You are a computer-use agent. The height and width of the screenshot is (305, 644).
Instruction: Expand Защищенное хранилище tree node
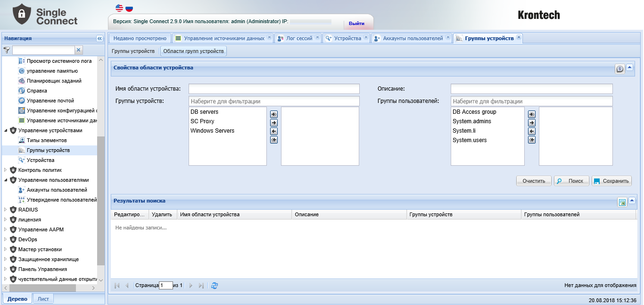[6, 259]
